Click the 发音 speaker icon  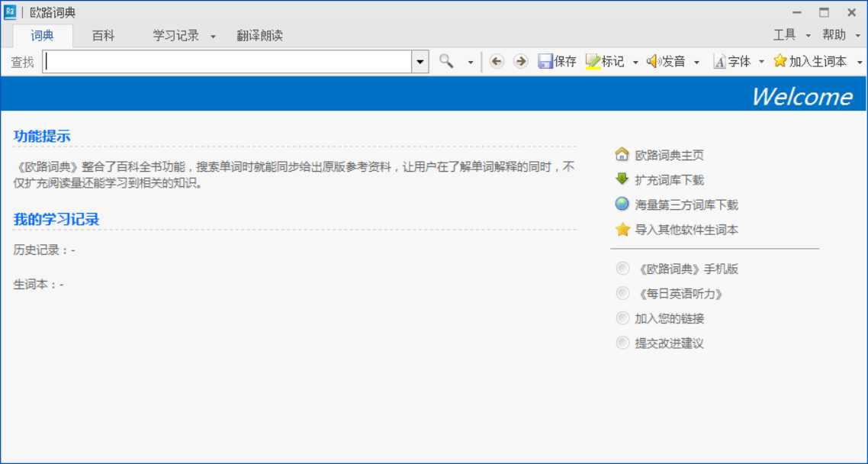654,62
